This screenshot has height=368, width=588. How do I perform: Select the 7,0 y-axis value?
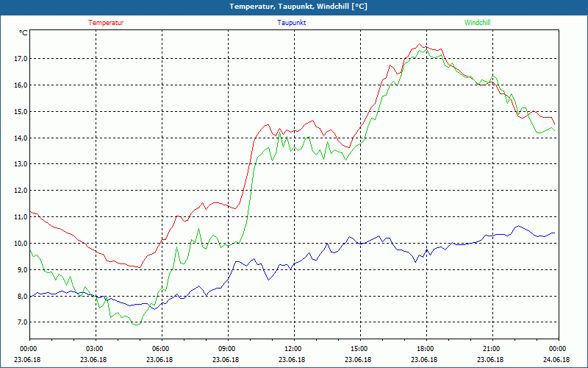pyautogui.click(x=23, y=322)
